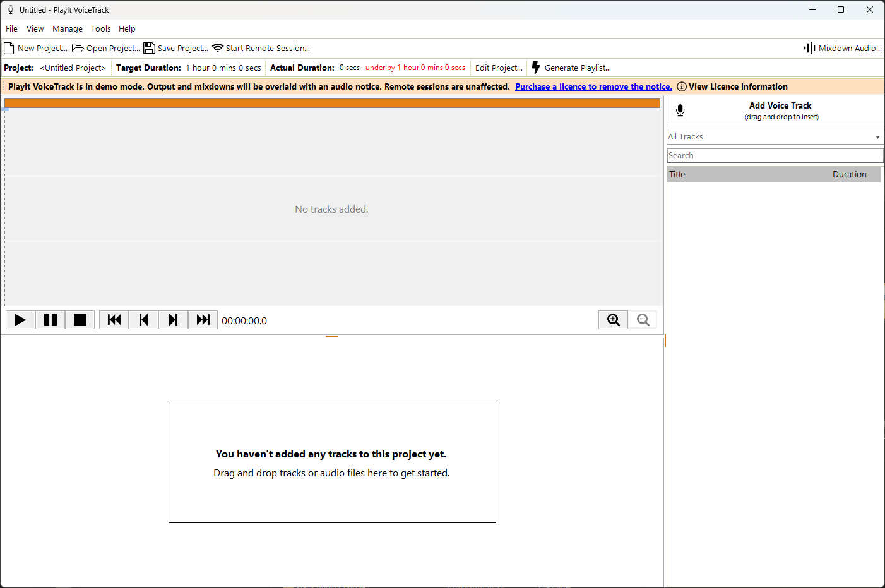
Task: Click the Add Voice Track microphone icon
Action: tap(680, 110)
